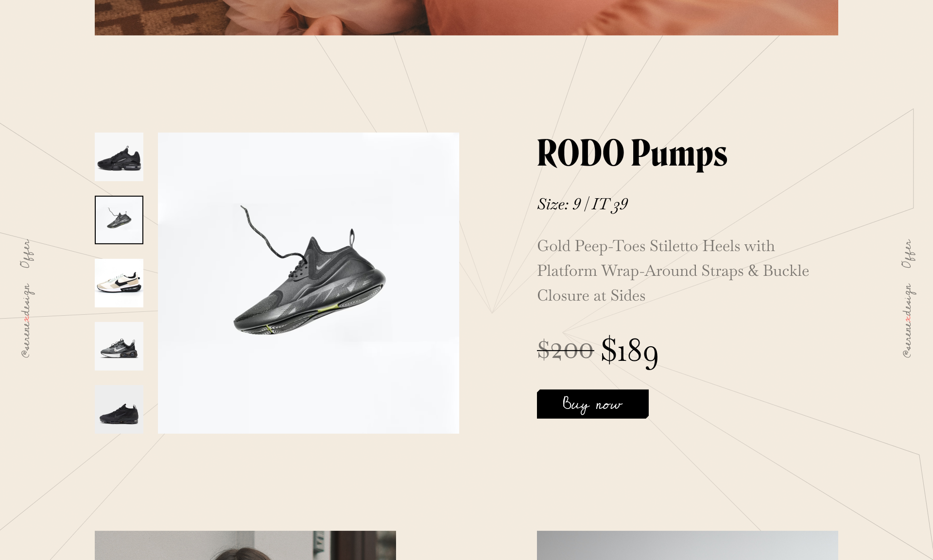Image resolution: width=933 pixels, height=560 pixels.
Task: Open the lower-right grey photo below the product
Action: tap(688, 545)
